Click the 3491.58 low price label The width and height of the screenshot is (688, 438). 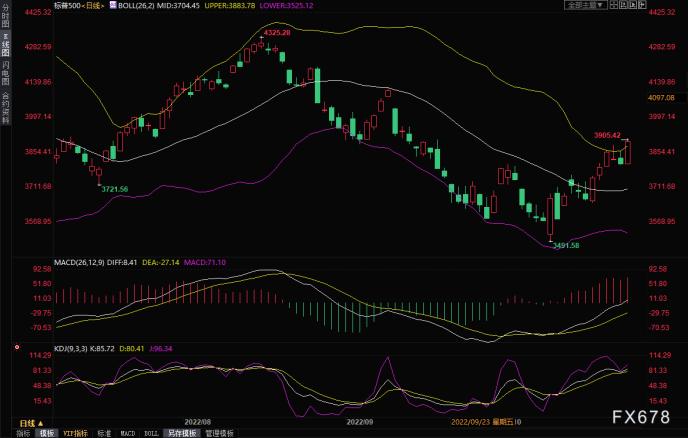point(566,246)
